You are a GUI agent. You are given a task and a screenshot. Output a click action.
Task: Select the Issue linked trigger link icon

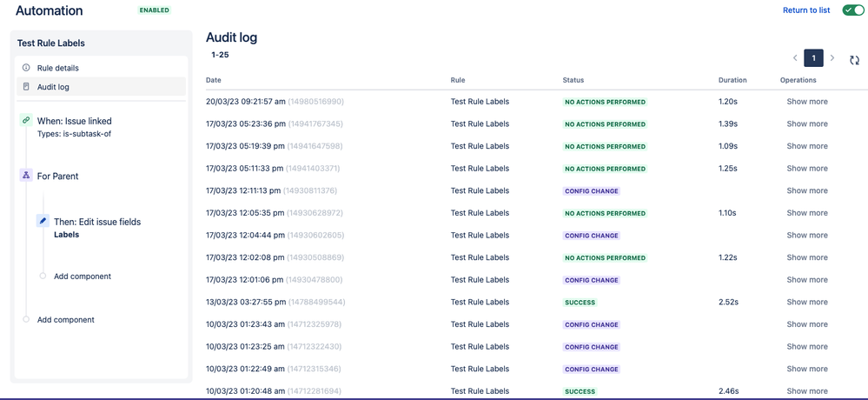pos(25,120)
